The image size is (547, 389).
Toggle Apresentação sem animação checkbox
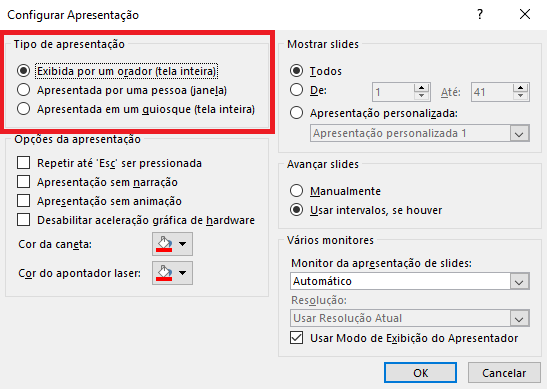pos(23,201)
